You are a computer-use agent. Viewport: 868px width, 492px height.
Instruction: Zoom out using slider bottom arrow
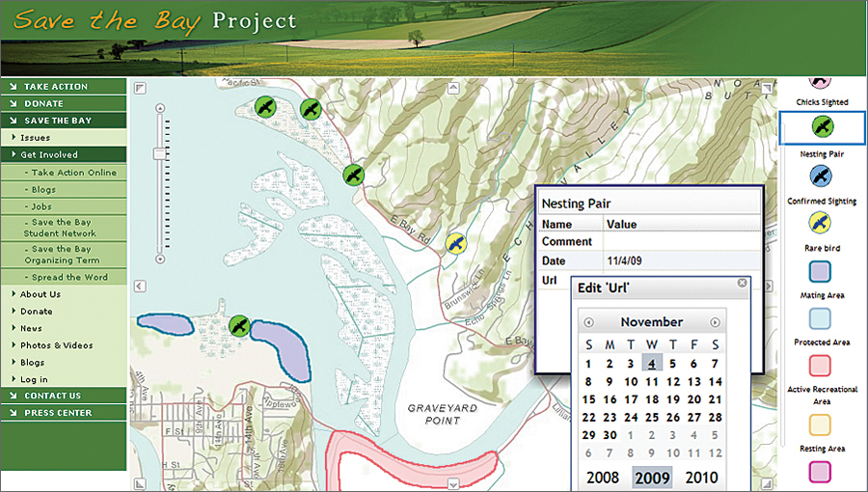click(x=160, y=259)
